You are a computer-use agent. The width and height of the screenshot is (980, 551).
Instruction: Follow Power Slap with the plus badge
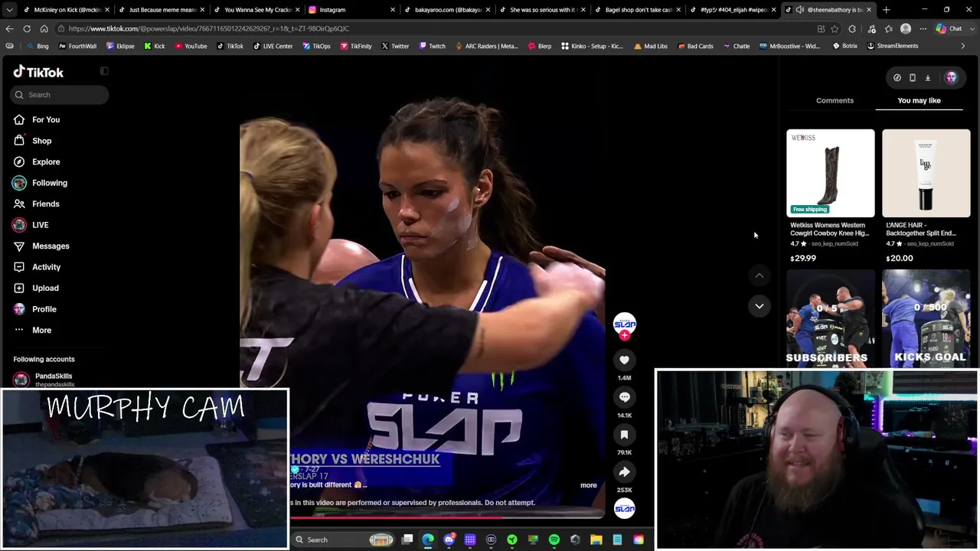[x=625, y=335]
